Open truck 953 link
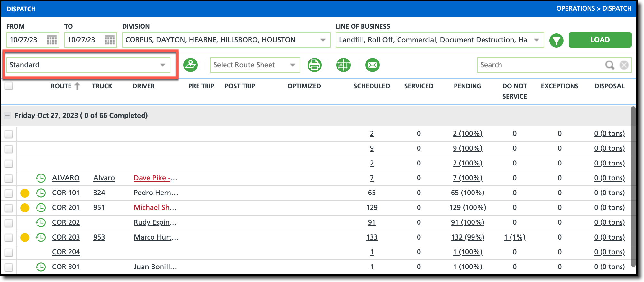The image size is (644, 282). pyautogui.click(x=99, y=237)
